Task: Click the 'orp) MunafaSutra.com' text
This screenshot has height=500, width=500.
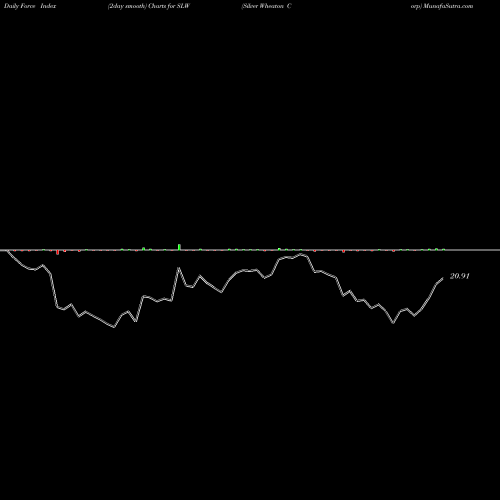Action: (x=442, y=6)
